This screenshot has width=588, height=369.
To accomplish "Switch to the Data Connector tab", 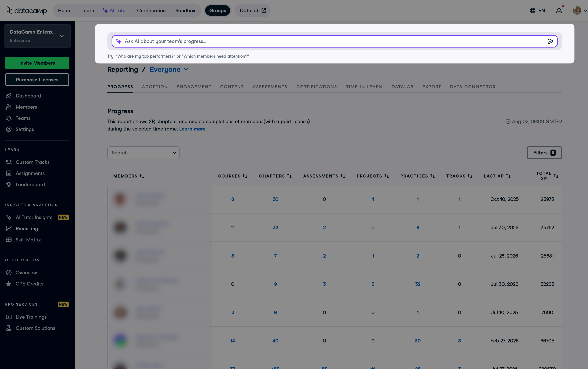I will [x=473, y=87].
